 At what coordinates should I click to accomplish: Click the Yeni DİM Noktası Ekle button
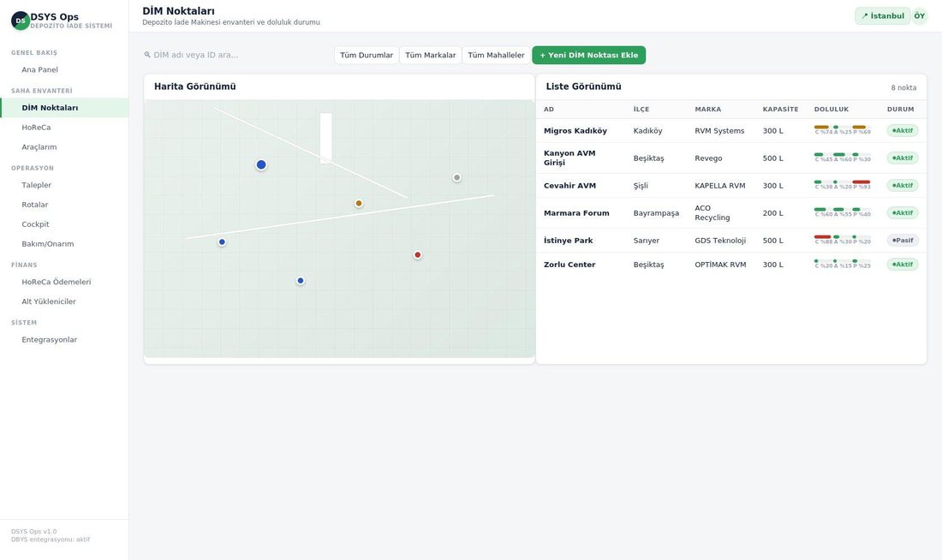coord(589,55)
